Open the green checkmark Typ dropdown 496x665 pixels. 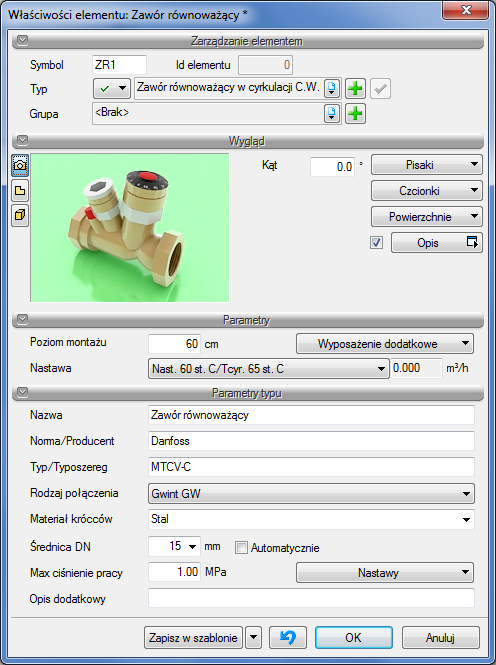pyautogui.click(x=112, y=89)
